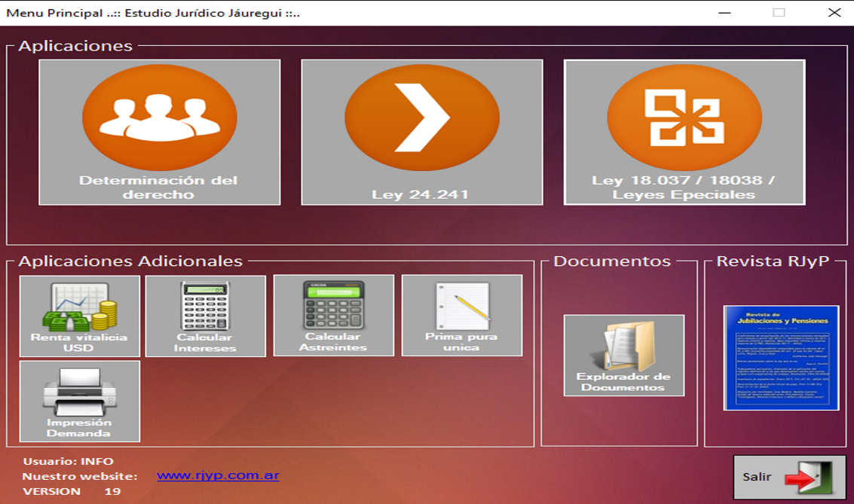Viewport: 854px width, 504px height.
Task: Close the Menu Principal window
Action: [834, 13]
